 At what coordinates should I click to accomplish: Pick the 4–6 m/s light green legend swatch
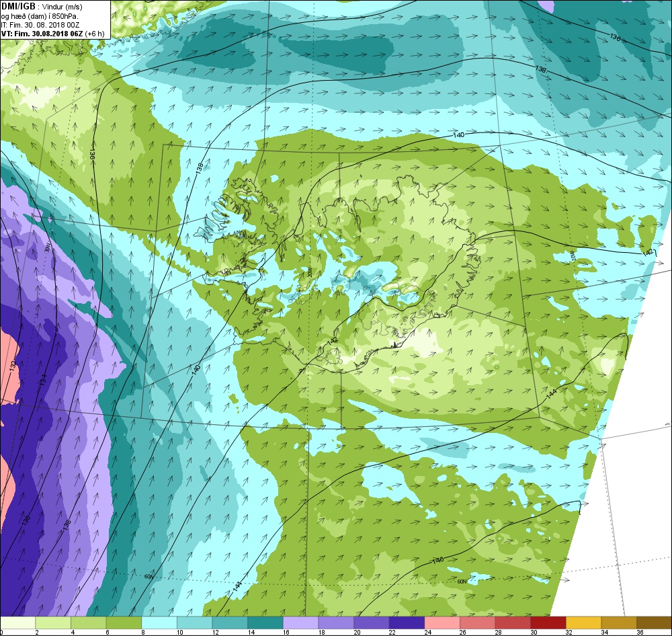coord(89,623)
